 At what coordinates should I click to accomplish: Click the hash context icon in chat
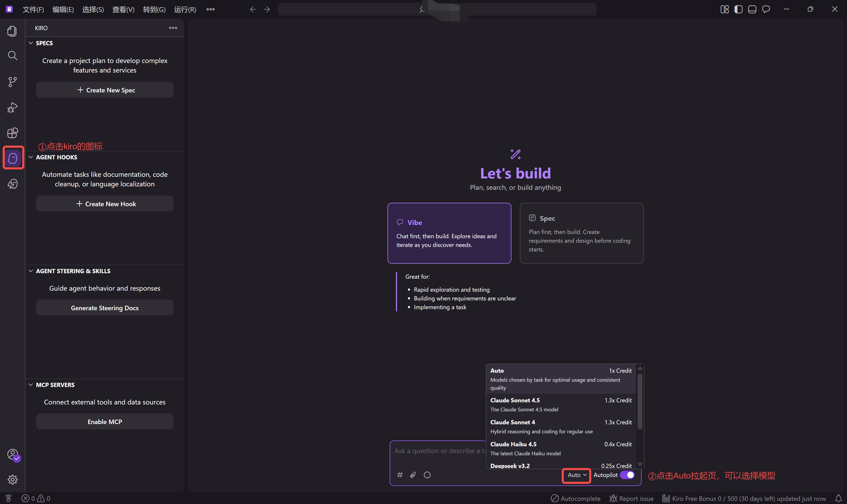click(400, 475)
